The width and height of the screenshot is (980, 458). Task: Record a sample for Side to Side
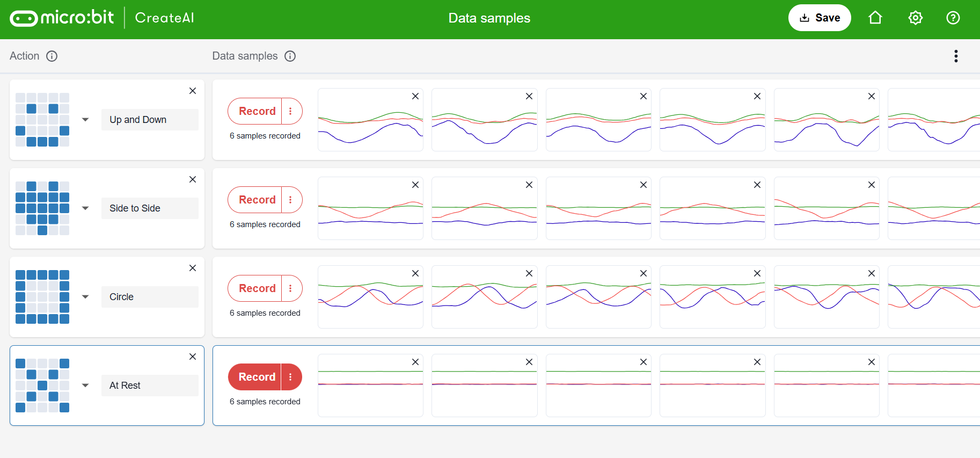pos(257,200)
